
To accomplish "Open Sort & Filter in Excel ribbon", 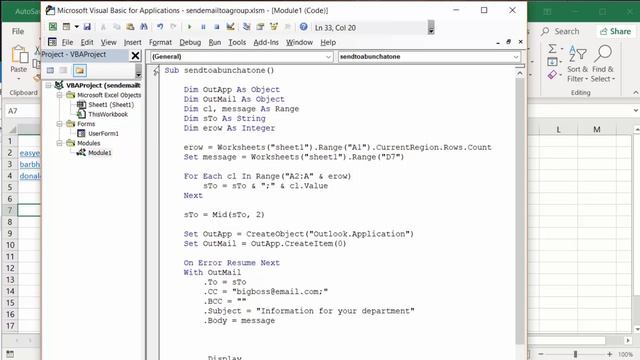I will 577,64.
